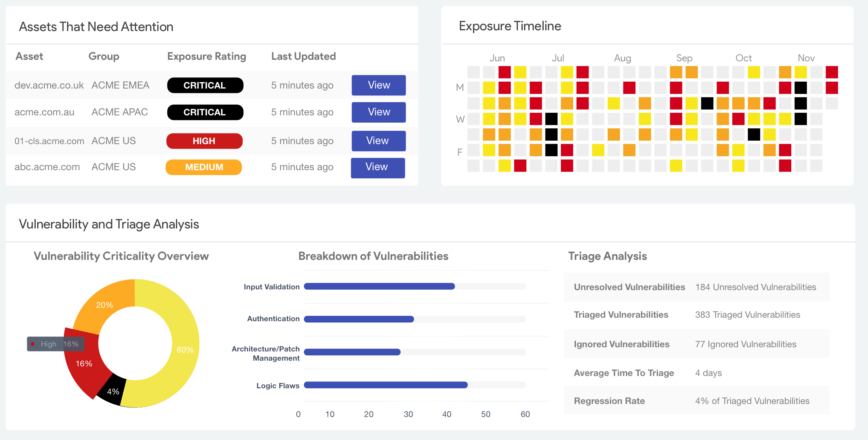This screenshot has height=440, width=868.
Task: Click the Input Validation bar
Action: point(379,286)
